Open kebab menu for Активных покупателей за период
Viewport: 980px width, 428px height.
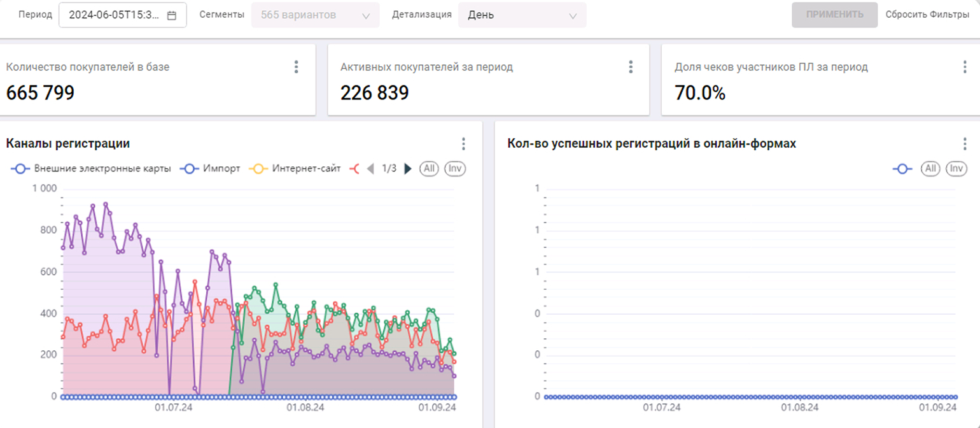(x=630, y=67)
